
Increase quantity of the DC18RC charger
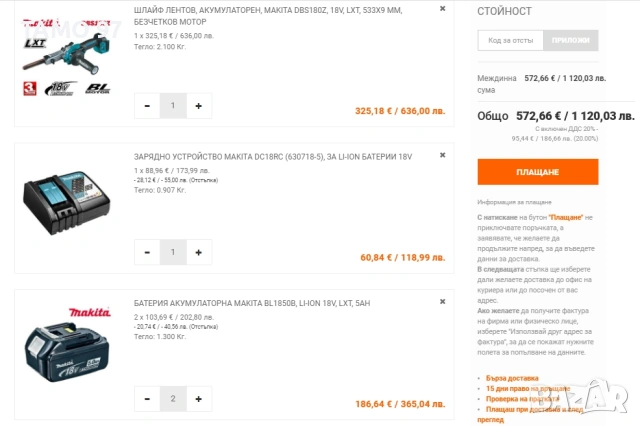pos(198,252)
